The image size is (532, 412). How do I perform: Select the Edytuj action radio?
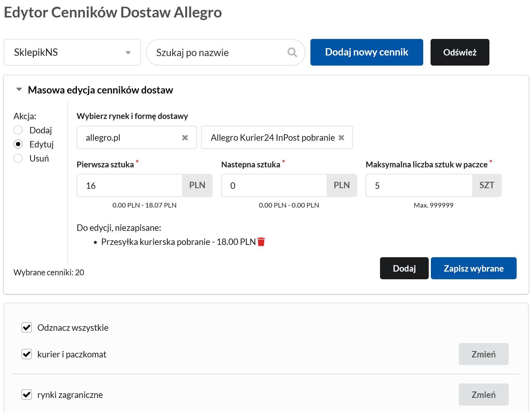pos(18,144)
